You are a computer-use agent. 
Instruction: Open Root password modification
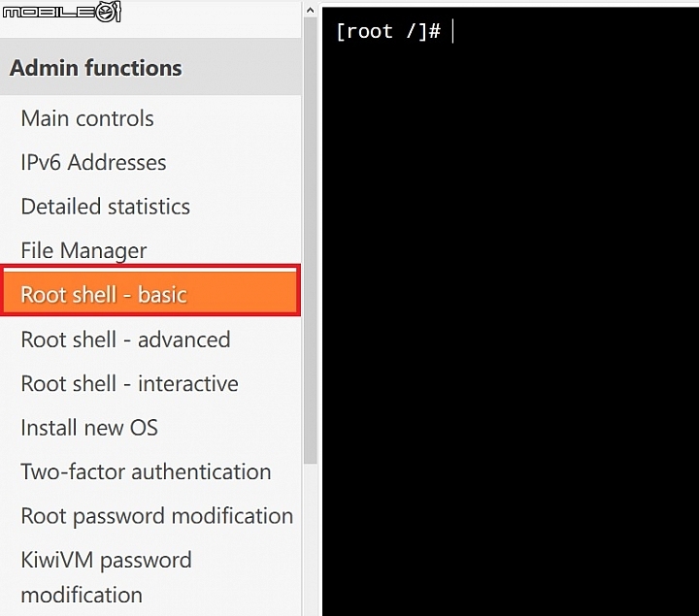coord(157,516)
